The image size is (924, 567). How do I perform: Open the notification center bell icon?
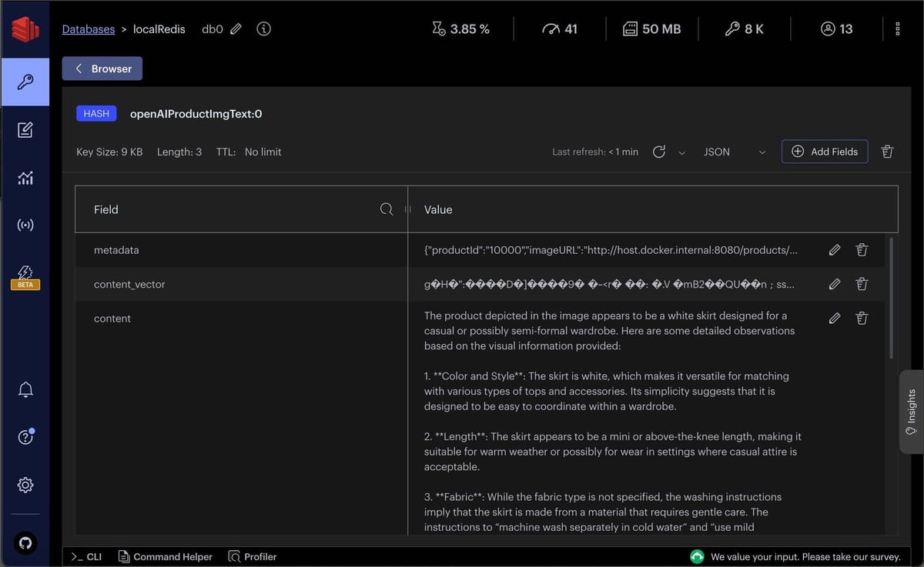(25, 389)
